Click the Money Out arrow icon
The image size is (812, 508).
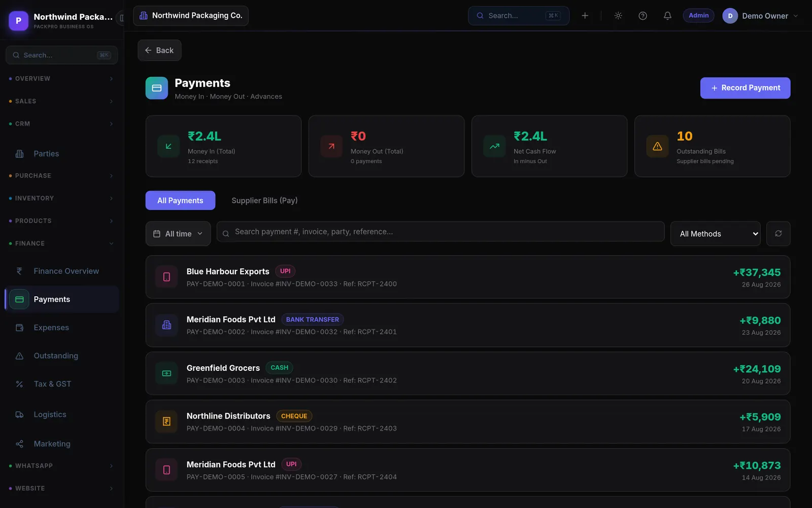[x=331, y=146]
